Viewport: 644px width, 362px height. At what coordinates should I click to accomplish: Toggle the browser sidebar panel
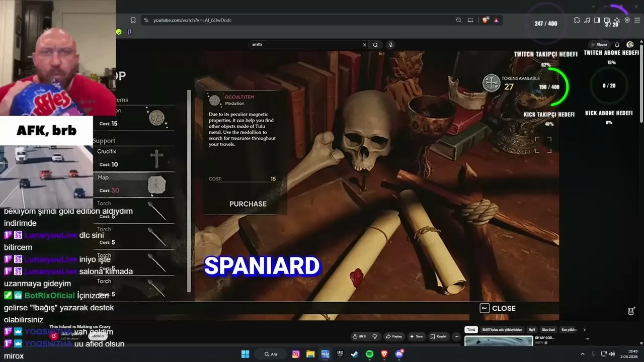click(x=597, y=20)
